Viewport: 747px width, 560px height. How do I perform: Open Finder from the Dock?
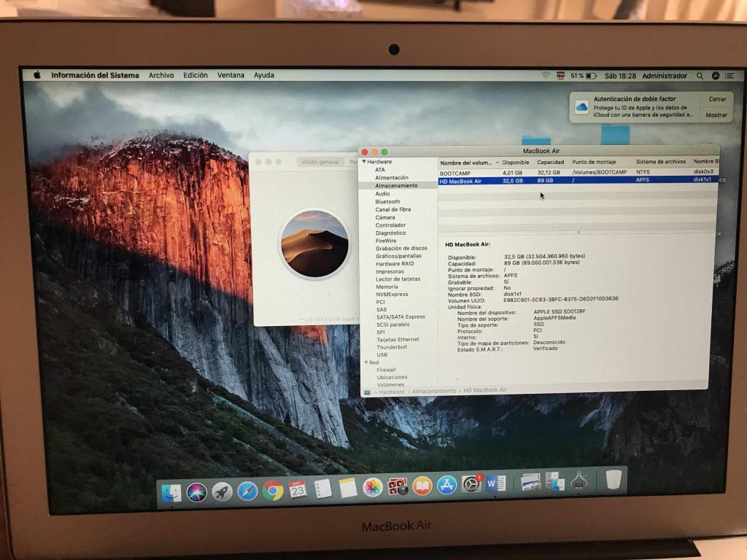pos(171,493)
